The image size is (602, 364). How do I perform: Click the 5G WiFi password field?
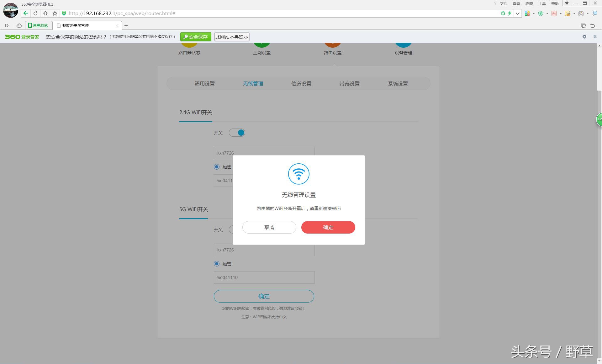[264, 277]
